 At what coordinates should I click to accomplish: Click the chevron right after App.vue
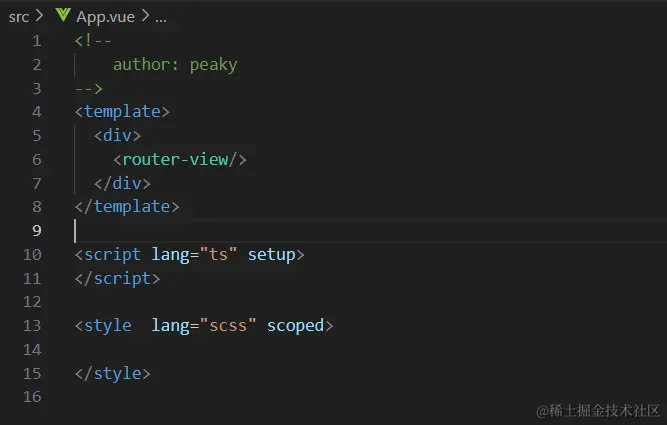tap(144, 17)
